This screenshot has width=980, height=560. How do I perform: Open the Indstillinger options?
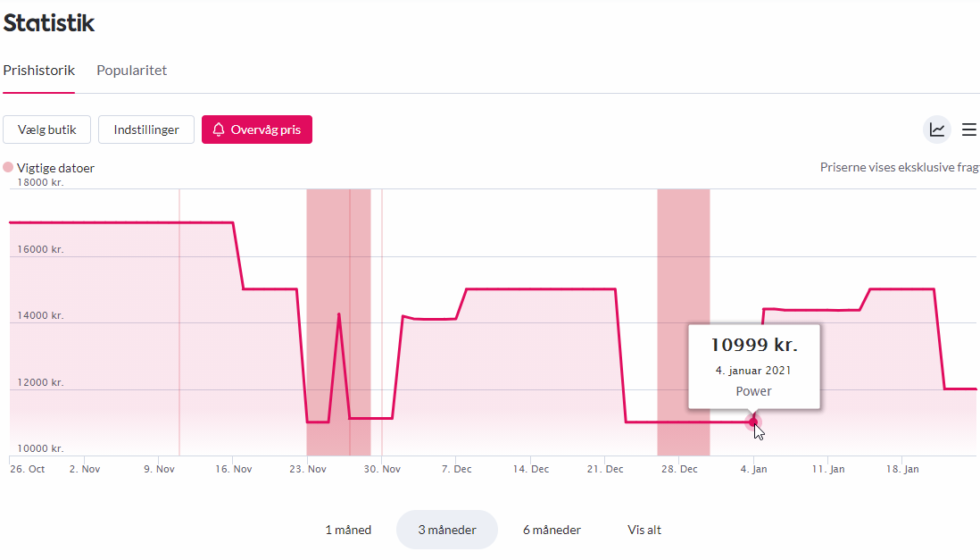pos(146,130)
